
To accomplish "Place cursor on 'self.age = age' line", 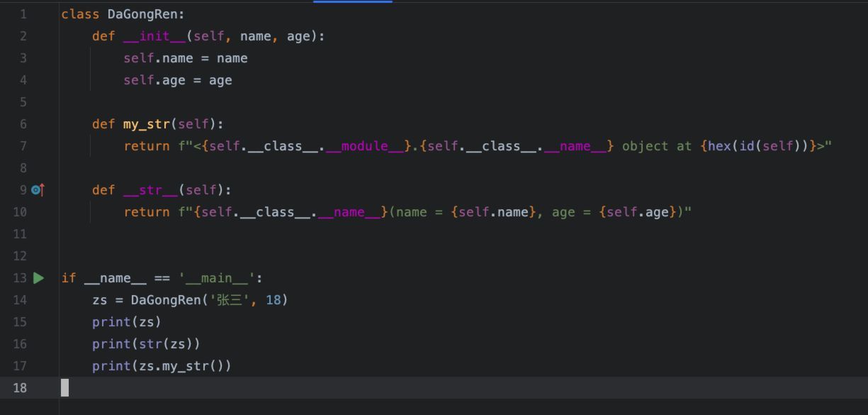I will [x=178, y=80].
